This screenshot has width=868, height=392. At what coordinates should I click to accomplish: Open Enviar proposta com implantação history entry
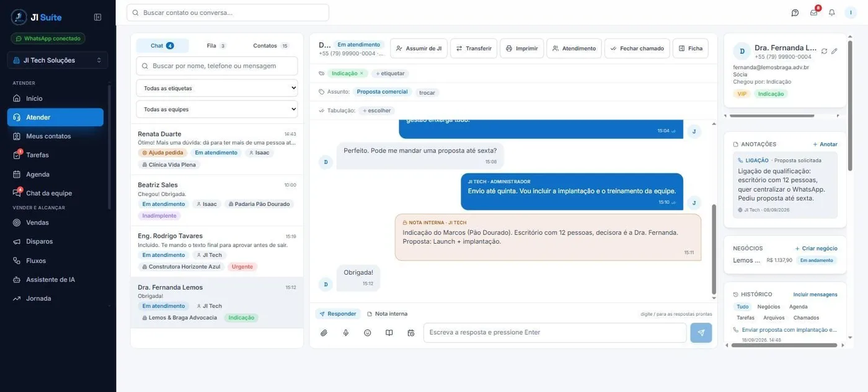click(789, 330)
